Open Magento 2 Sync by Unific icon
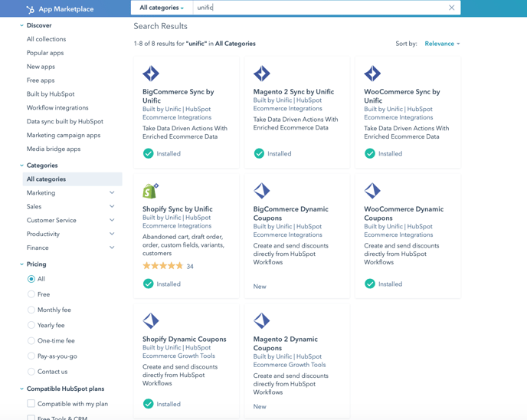This screenshot has height=420, width=527. pos(261,74)
